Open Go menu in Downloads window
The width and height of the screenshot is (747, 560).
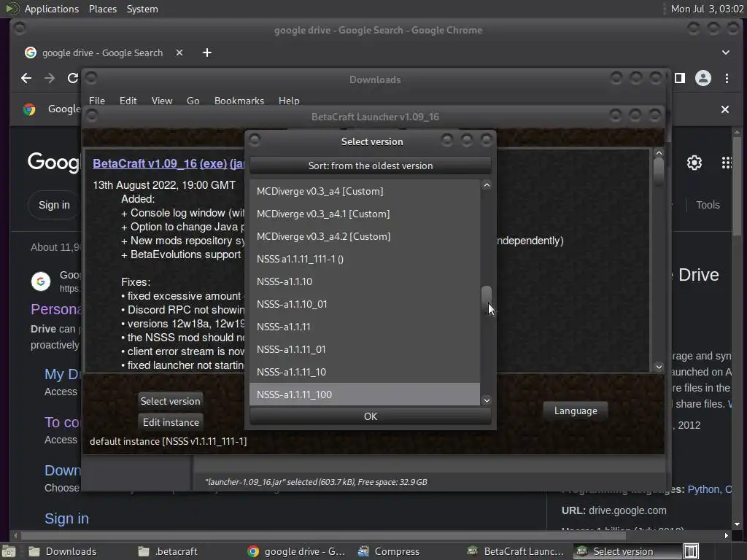pyautogui.click(x=193, y=101)
